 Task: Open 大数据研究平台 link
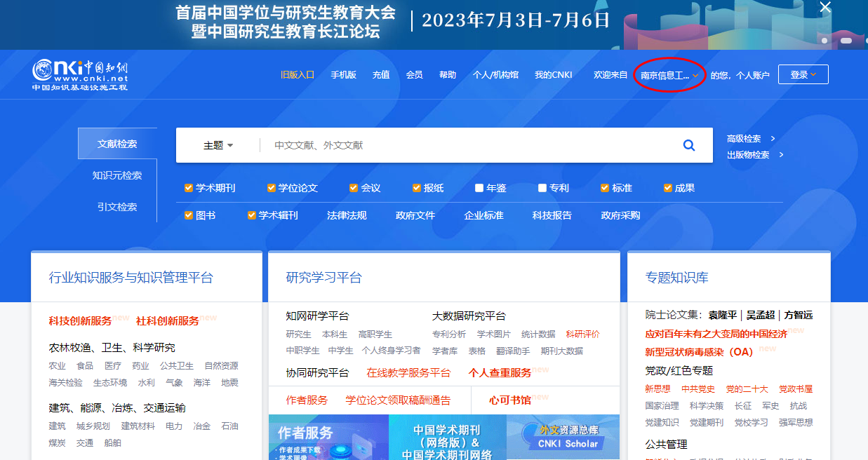coord(469,316)
